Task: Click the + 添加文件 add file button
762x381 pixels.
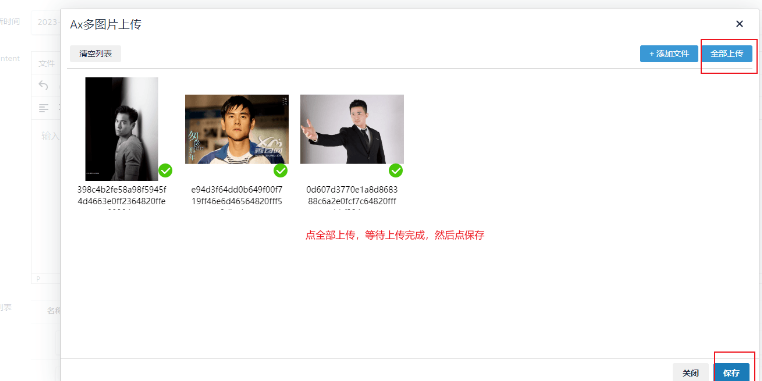Action: (669, 53)
